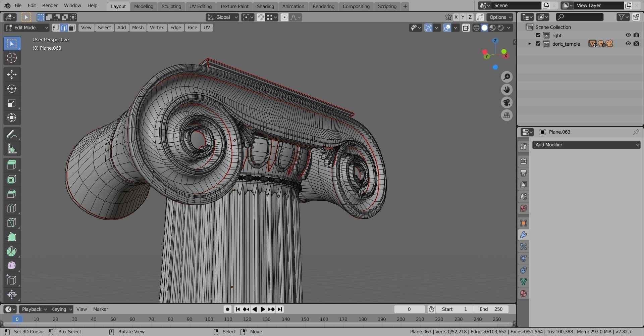
Task: Open outliner filter dropdown
Action: click(623, 17)
